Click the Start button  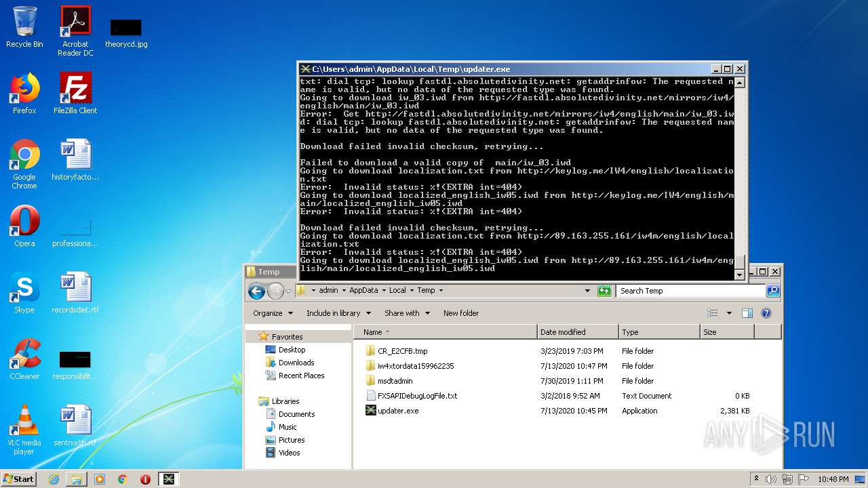[x=18, y=479]
